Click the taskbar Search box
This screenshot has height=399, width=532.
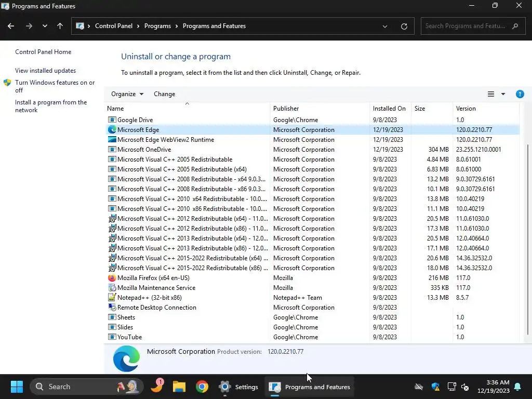[87, 387]
